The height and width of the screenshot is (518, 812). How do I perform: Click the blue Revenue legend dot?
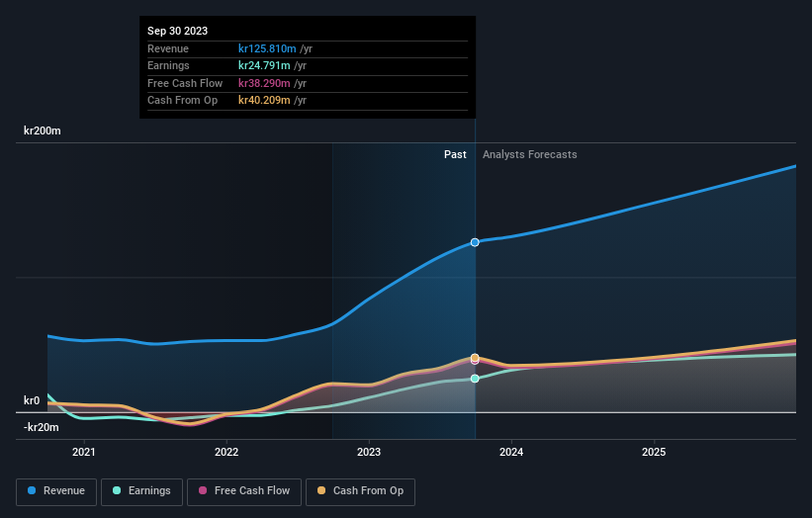[32, 490]
